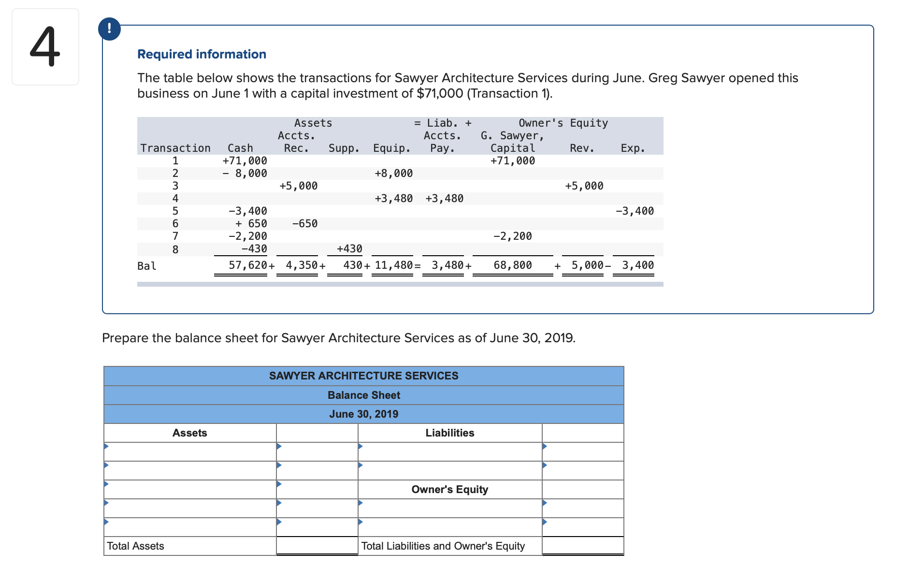Image resolution: width=924 pixels, height=582 pixels.
Task: Click the Total Assets amount cell
Action: [317, 546]
